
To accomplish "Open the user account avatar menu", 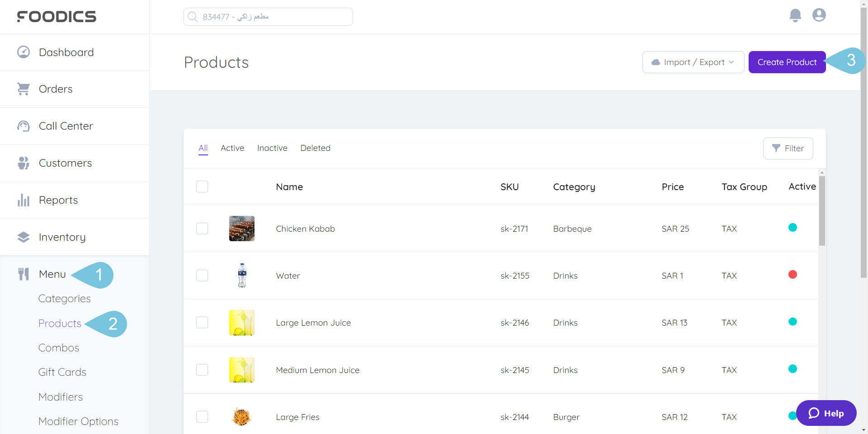I will pyautogui.click(x=819, y=15).
